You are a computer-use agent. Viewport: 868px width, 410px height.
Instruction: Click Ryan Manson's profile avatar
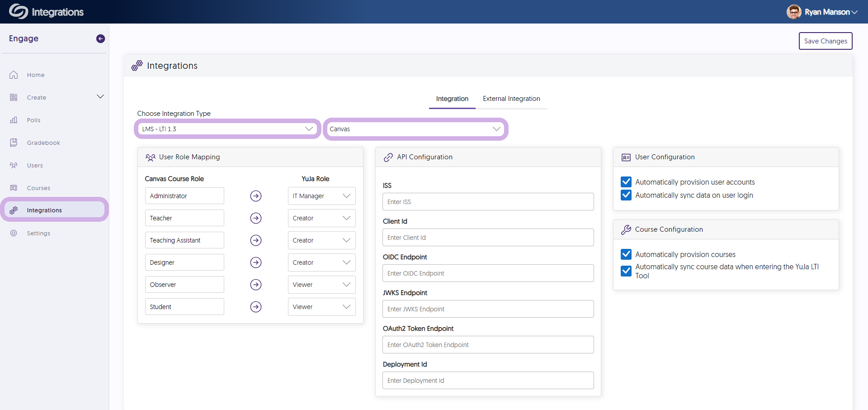pyautogui.click(x=794, y=12)
